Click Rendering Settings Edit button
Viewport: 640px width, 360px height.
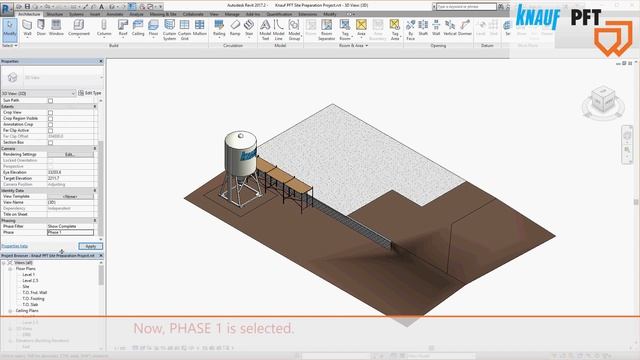point(70,155)
